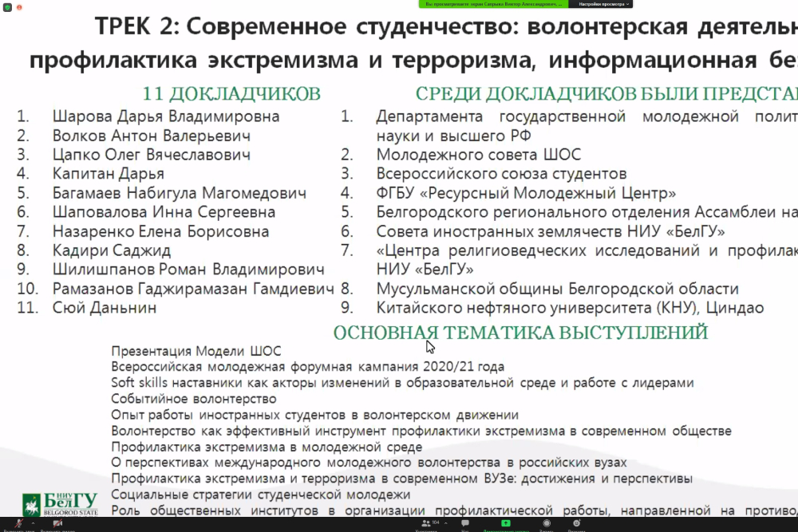Open the Reactions icon in the toolbar

click(575, 523)
